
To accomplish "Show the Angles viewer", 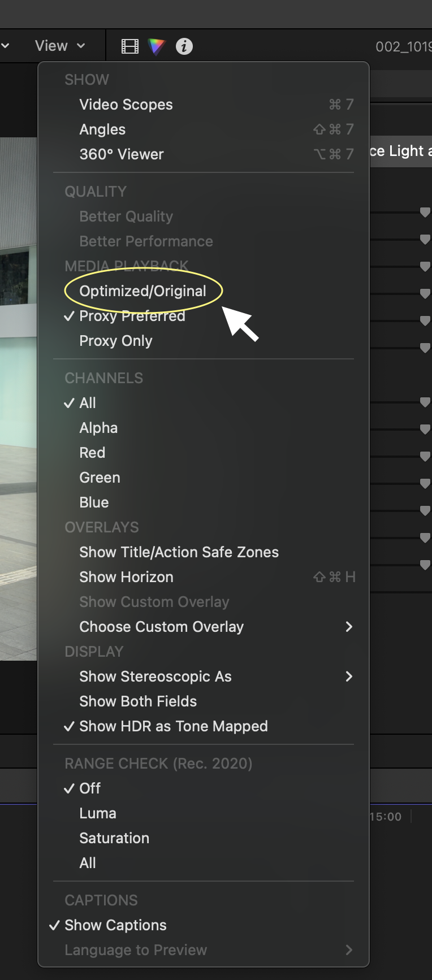I will click(102, 129).
